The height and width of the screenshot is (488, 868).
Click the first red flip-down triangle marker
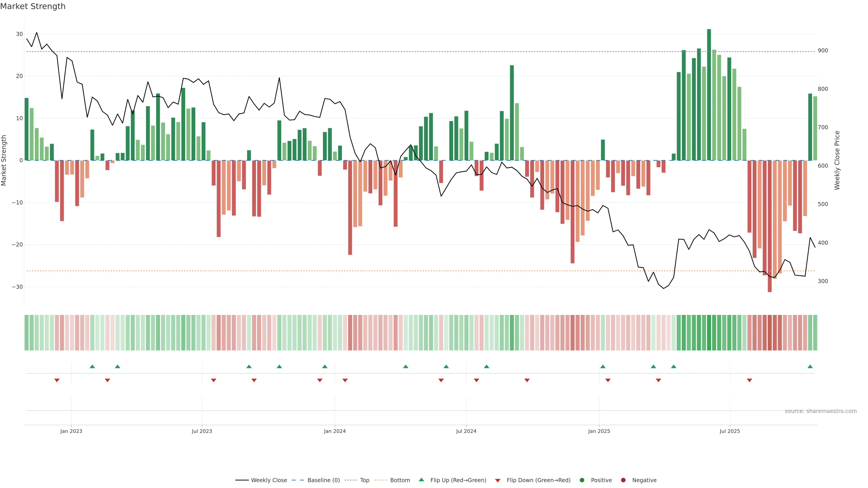tap(57, 380)
